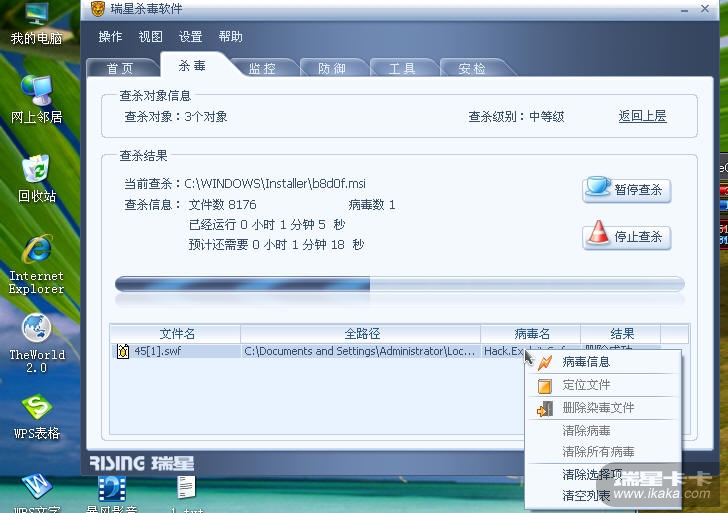Close the 瑞星杀毒软件 window
728x513 pixels.
[x=705, y=8]
